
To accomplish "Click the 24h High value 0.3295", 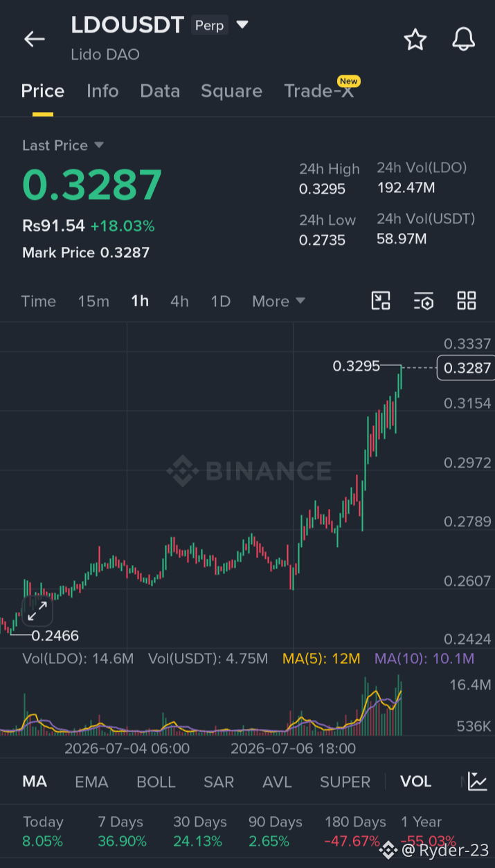I will pos(322,189).
